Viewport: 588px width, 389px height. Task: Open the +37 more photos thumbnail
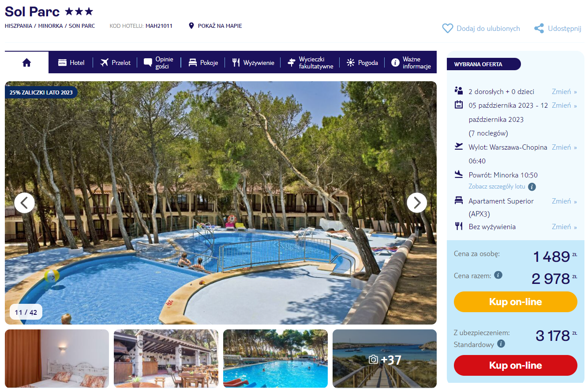pyautogui.click(x=385, y=359)
